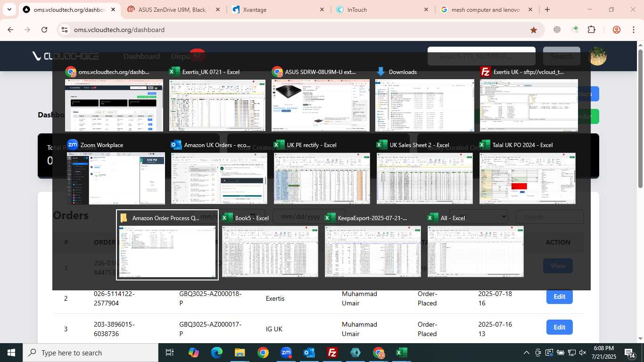This screenshot has width=644, height=362.
Task: Click Edit for order 203-3896015-6038736
Action: click(x=560, y=327)
